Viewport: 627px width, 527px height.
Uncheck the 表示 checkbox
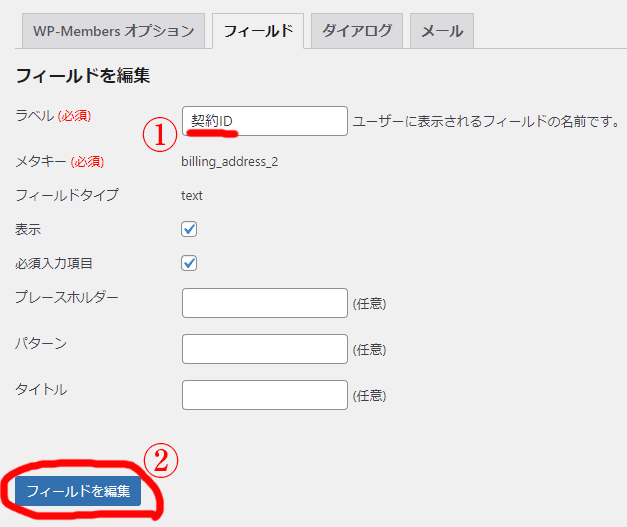189,229
